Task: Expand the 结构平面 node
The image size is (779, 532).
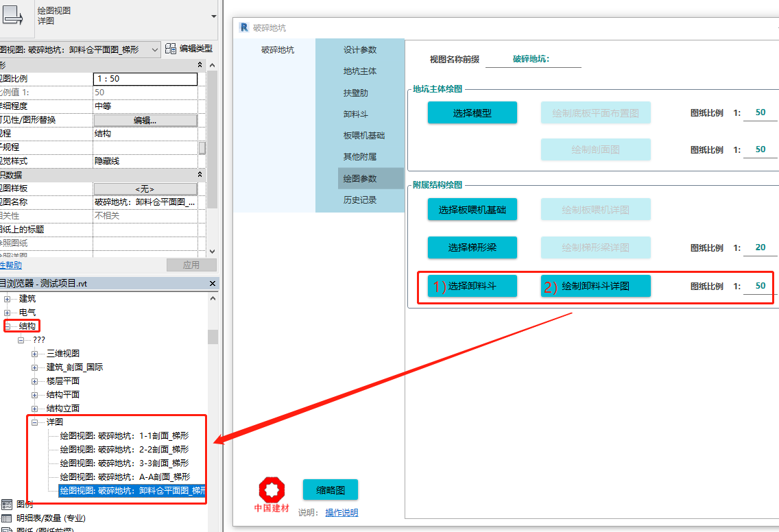Action: point(34,395)
